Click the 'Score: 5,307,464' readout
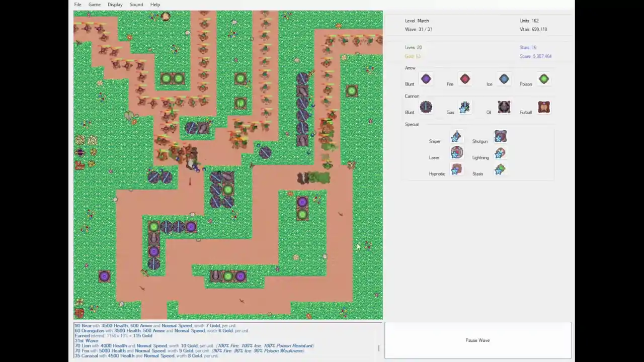Screen dimensions: 644x362 536,56
